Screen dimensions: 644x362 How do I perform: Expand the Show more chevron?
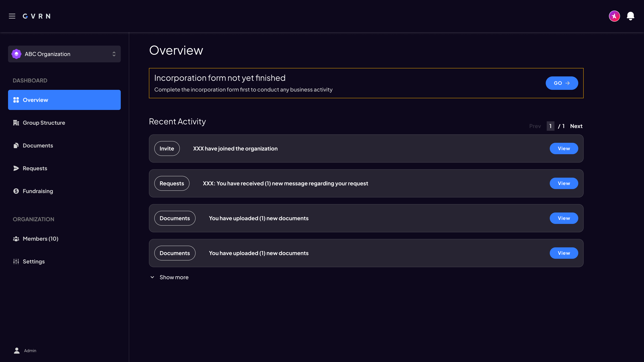coord(152,277)
